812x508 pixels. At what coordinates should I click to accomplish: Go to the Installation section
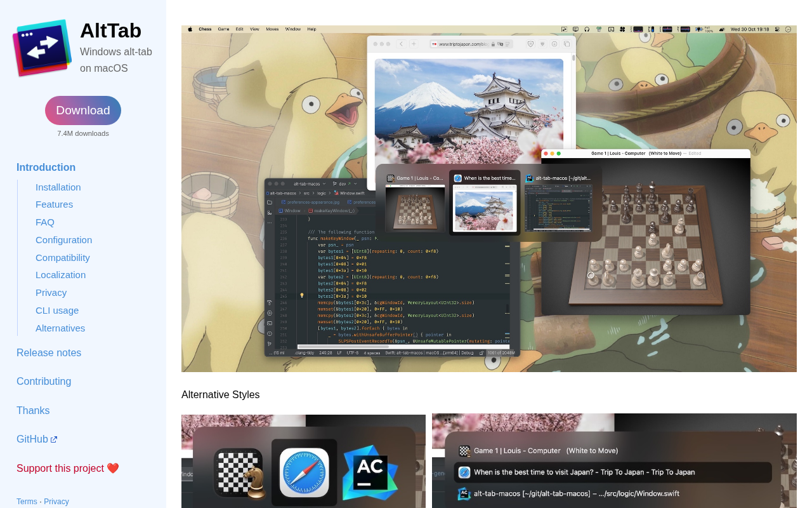(58, 187)
